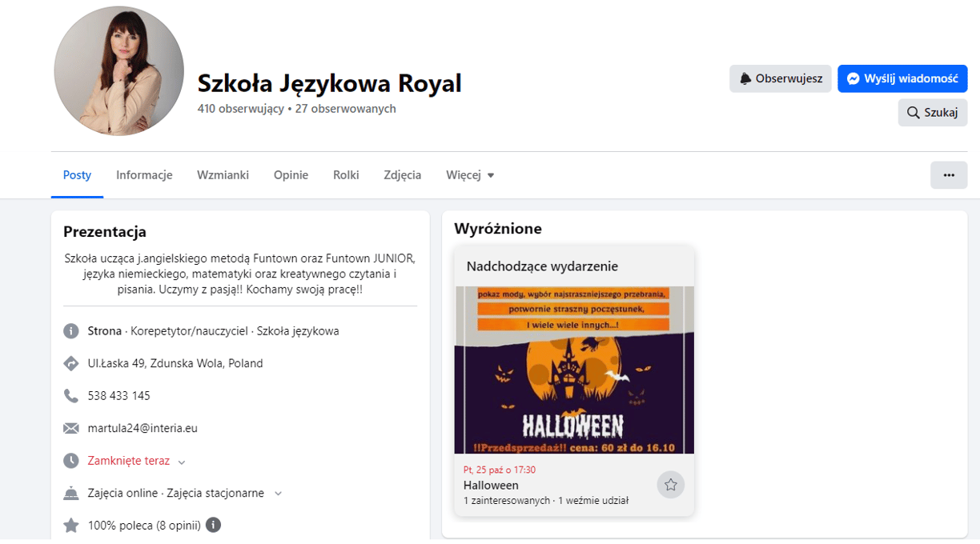
Task: Open the Rolki tab
Action: (x=346, y=175)
